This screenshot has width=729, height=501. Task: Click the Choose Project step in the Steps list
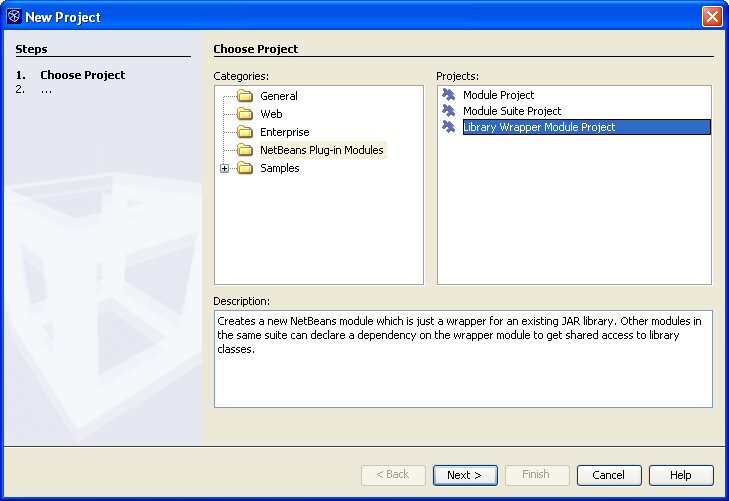coord(82,75)
